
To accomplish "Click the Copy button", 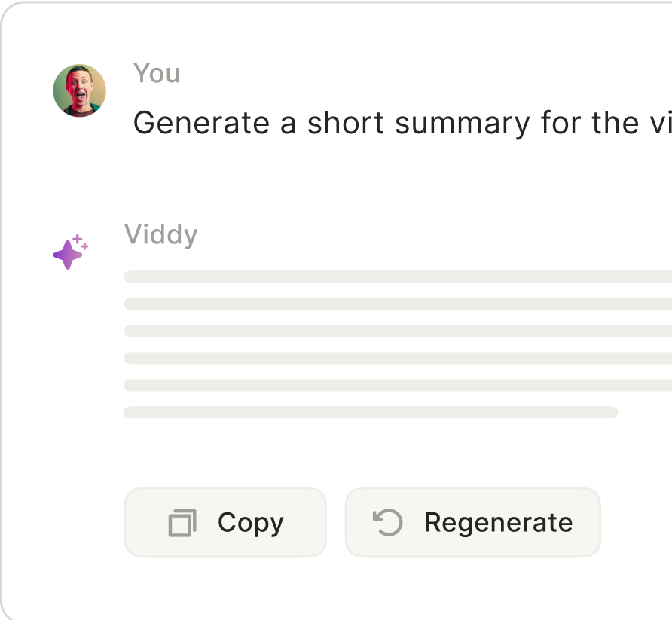I will [225, 521].
